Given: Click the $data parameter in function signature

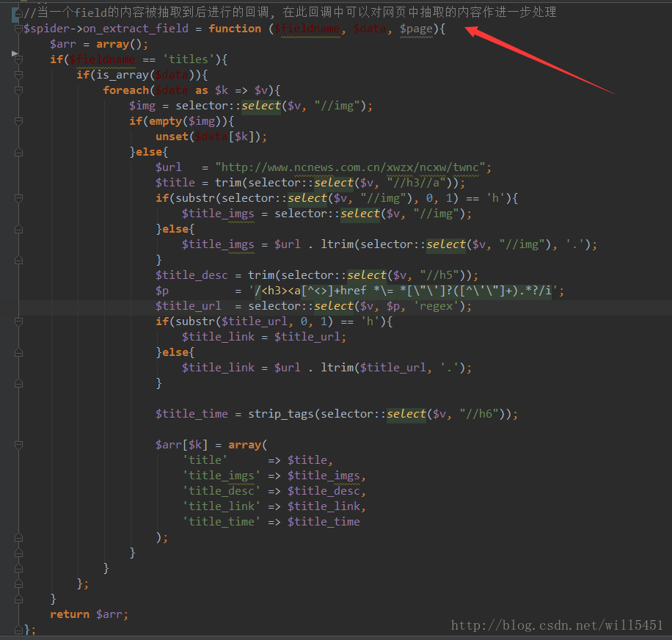Looking at the screenshot, I should point(370,29).
